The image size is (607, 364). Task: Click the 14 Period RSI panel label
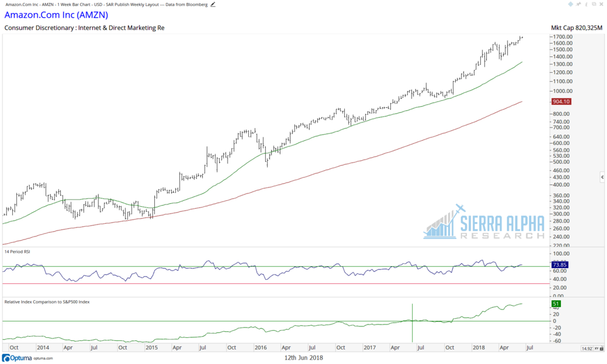[x=17, y=252]
